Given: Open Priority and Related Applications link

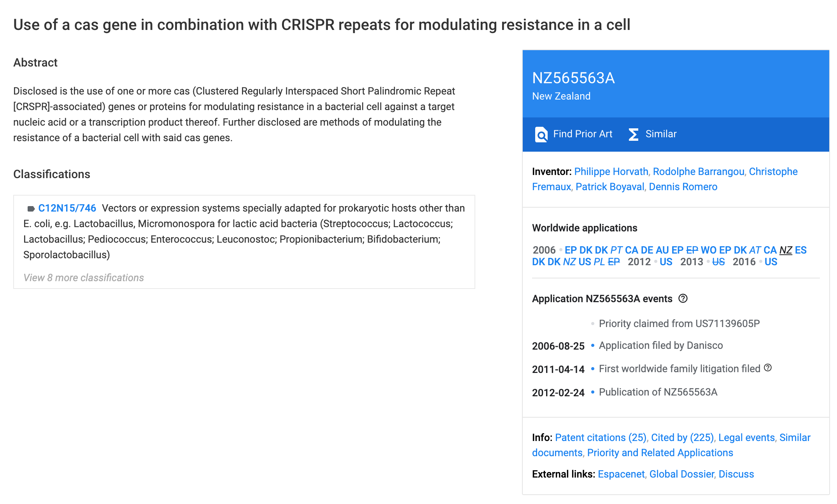Looking at the screenshot, I should tap(660, 453).
